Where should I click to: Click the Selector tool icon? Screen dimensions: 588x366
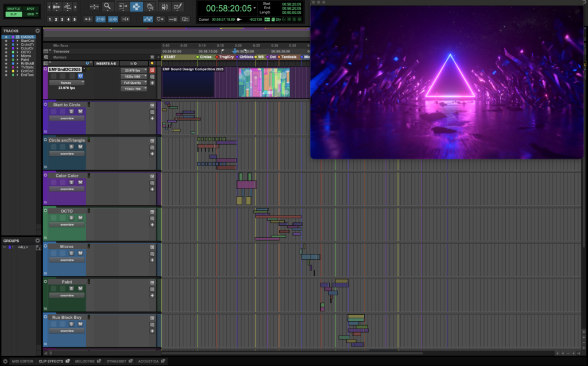tap(137, 7)
